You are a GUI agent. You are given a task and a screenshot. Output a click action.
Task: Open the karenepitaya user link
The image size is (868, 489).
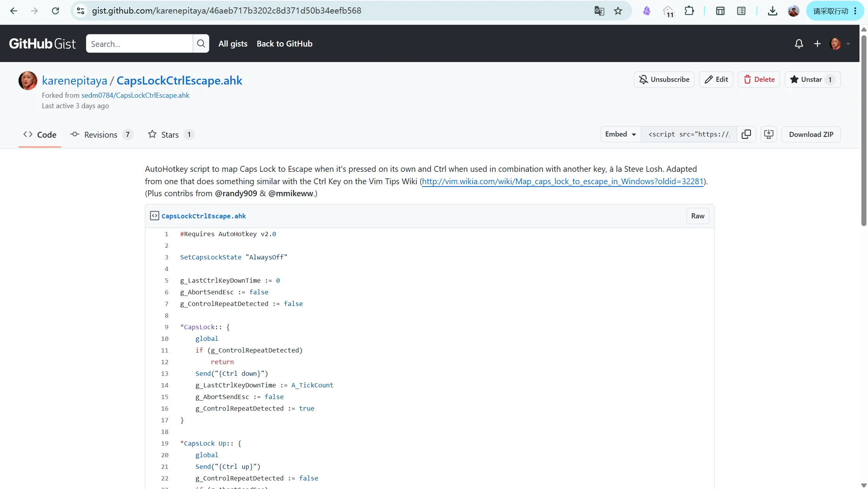74,81
